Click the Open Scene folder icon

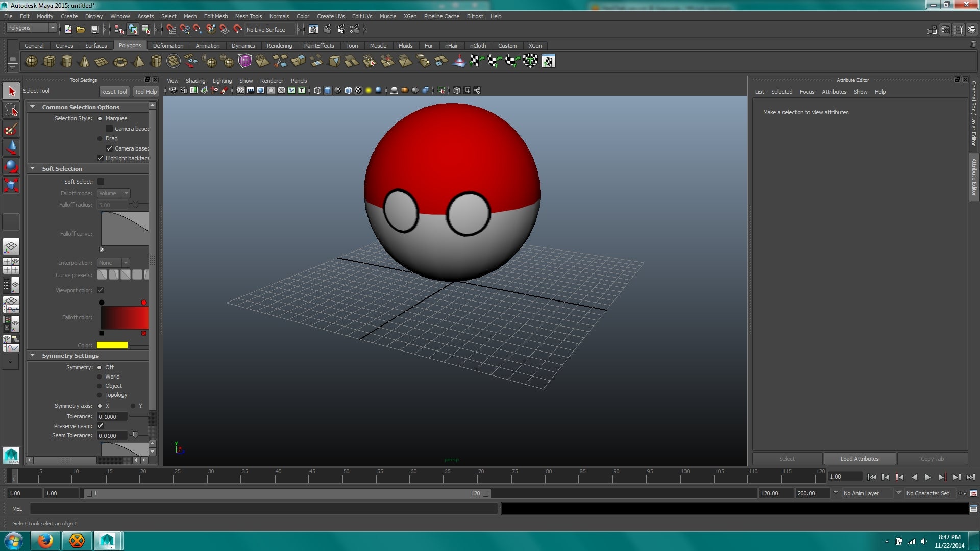tap(81, 30)
